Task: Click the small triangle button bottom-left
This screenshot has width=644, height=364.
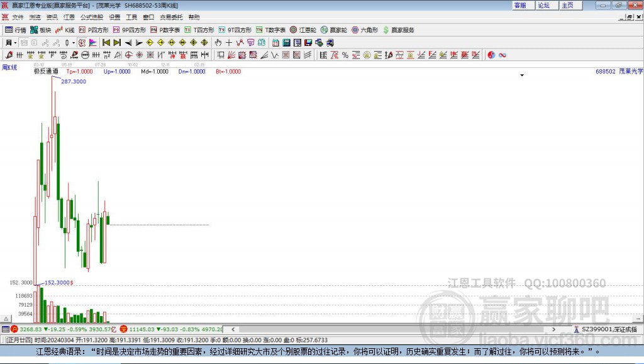Action: tap(6, 319)
